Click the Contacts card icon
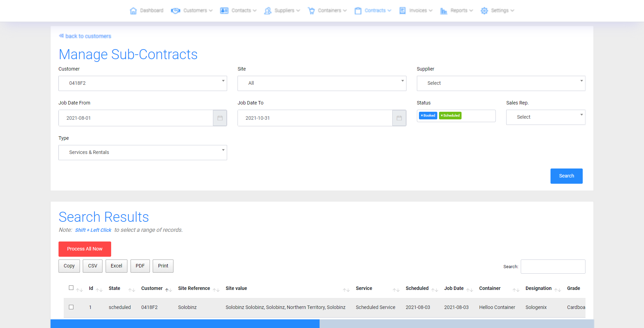The height and width of the screenshot is (328, 644). coord(224,11)
